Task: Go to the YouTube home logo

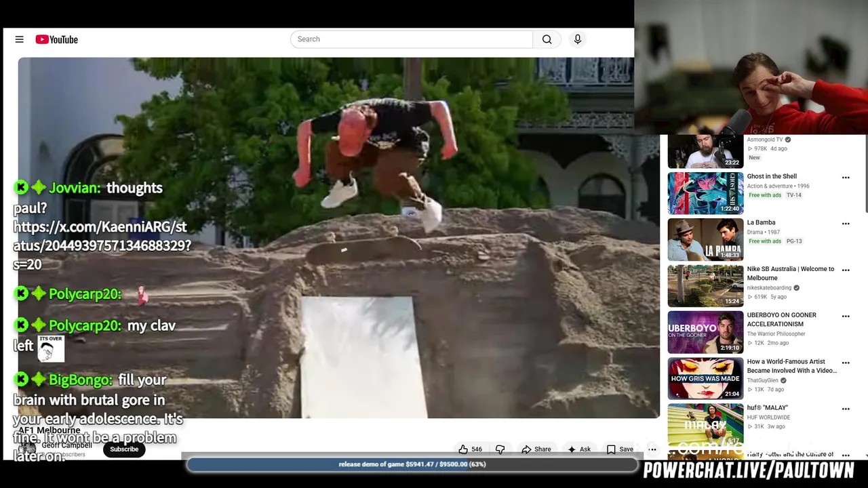Action: click(x=57, y=39)
